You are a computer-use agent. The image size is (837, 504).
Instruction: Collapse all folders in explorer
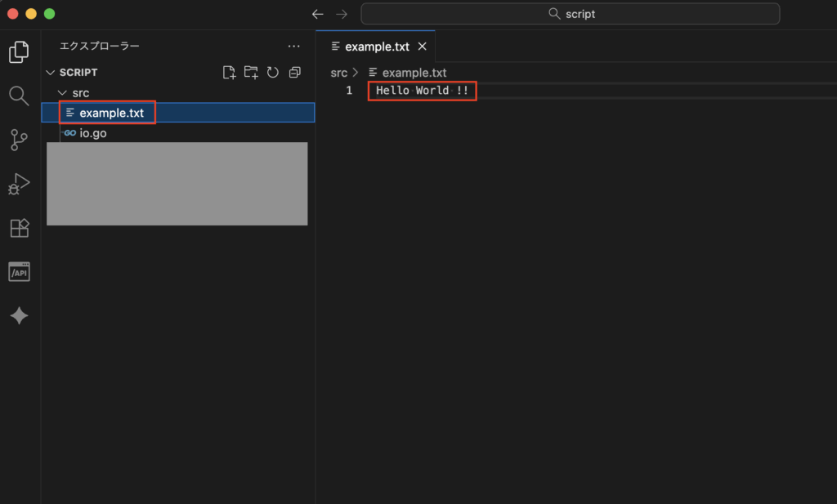(x=295, y=73)
